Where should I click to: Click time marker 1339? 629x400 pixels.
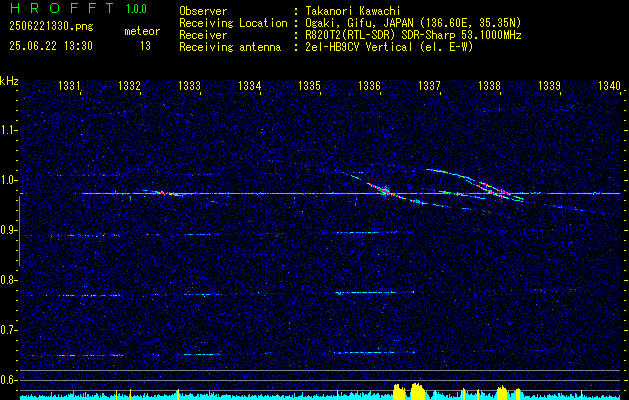coord(549,85)
